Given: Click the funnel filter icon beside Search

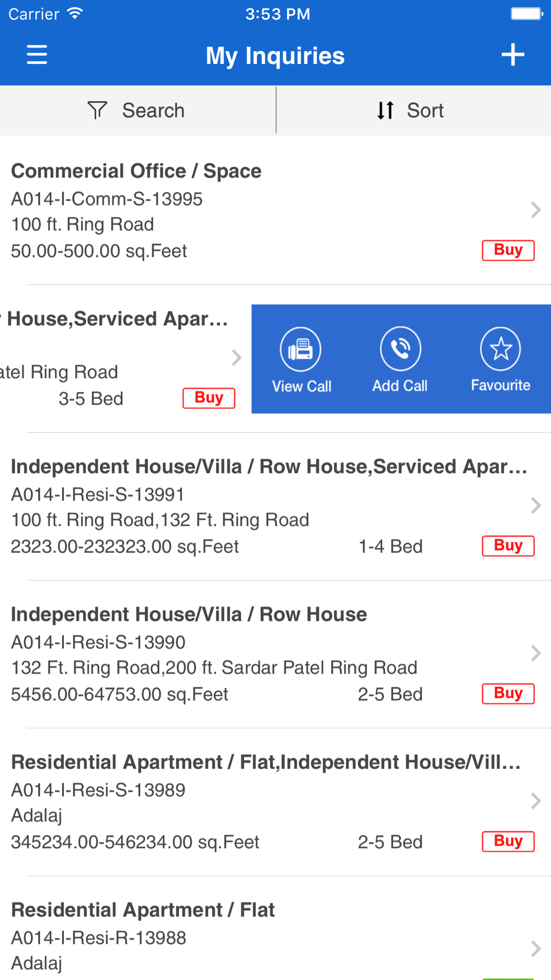Looking at the screenshot, I should [x=97, y=110].
